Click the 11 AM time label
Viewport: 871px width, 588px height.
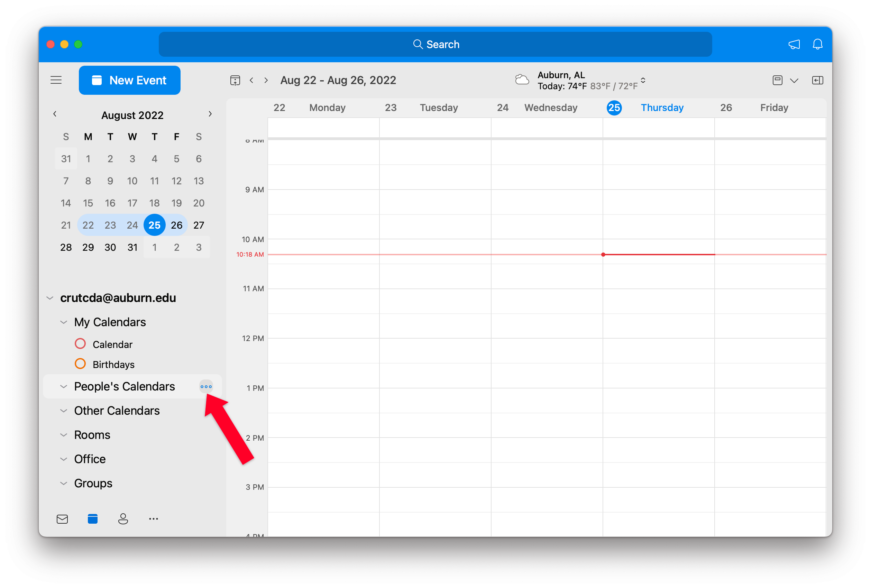point(253,288)
